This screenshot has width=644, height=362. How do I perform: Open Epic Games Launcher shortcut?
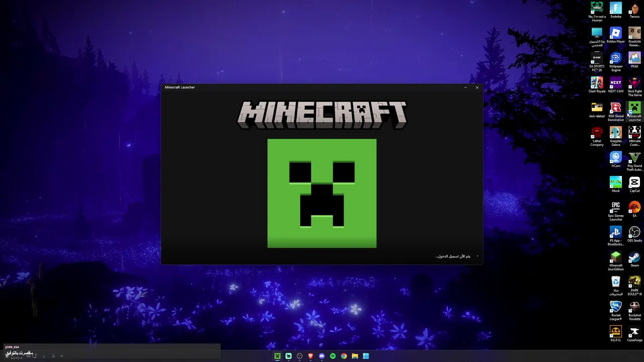click(x=616, y=211)
